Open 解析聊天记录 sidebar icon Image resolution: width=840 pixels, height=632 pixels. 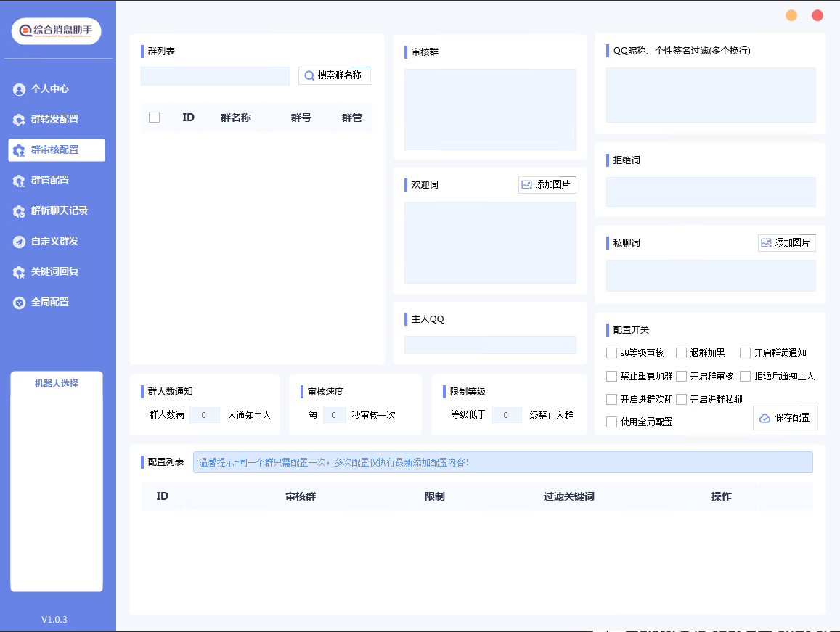coord(19,211)
